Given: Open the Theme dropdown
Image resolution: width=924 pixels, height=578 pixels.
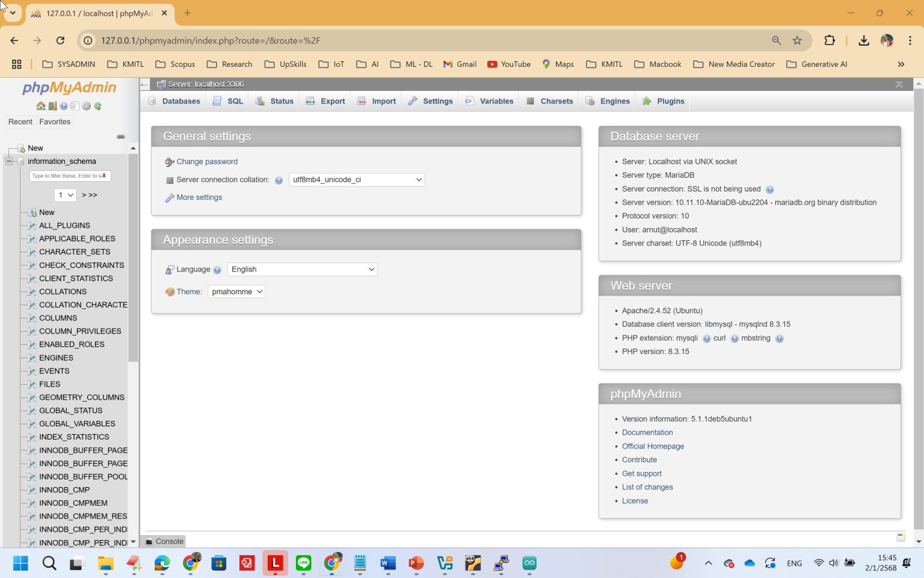Looking at the screenshot, I should 236,291.
